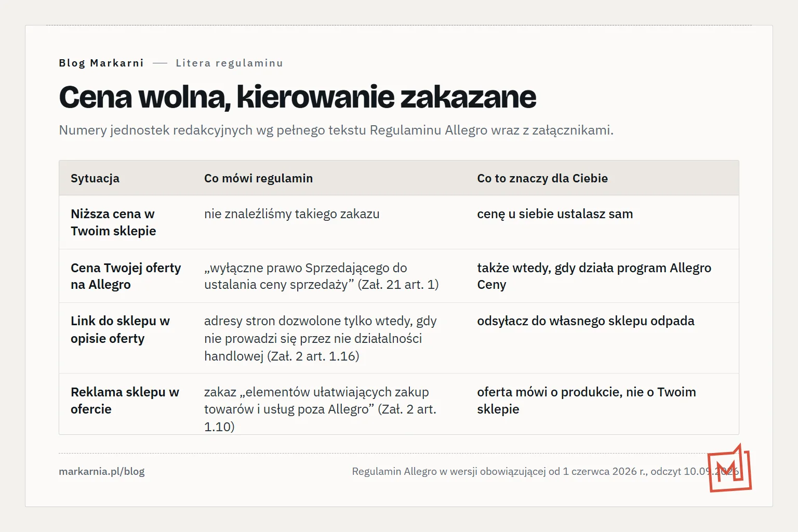Select the cell Cena Twojej oferty na Allegro
The width and height of the screenshot is (798, 532).
[126, 276]
